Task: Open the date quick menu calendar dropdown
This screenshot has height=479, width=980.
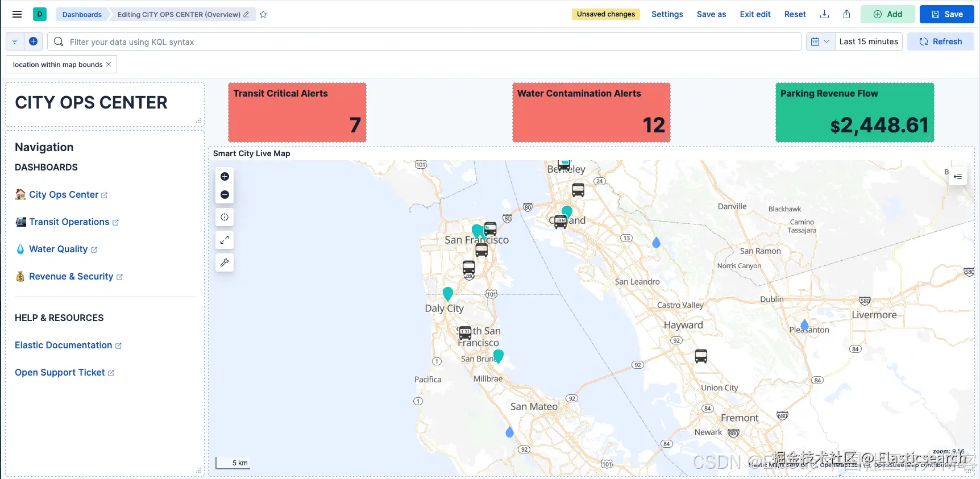Action: (820, 41)
